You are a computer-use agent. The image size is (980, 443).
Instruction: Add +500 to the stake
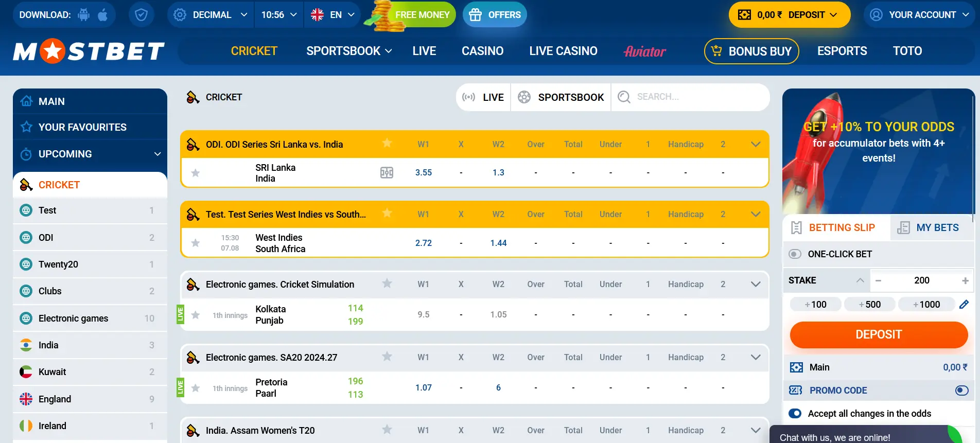point(870,305)
